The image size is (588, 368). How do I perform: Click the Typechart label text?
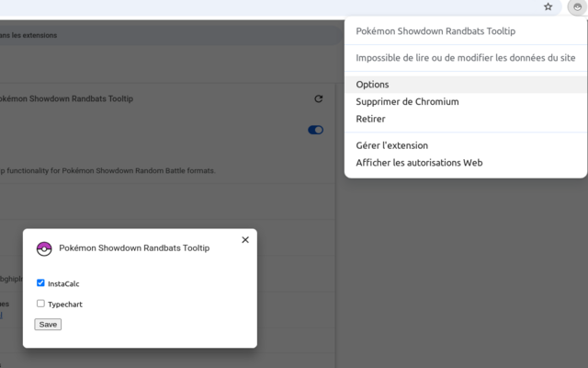[65, 305]
